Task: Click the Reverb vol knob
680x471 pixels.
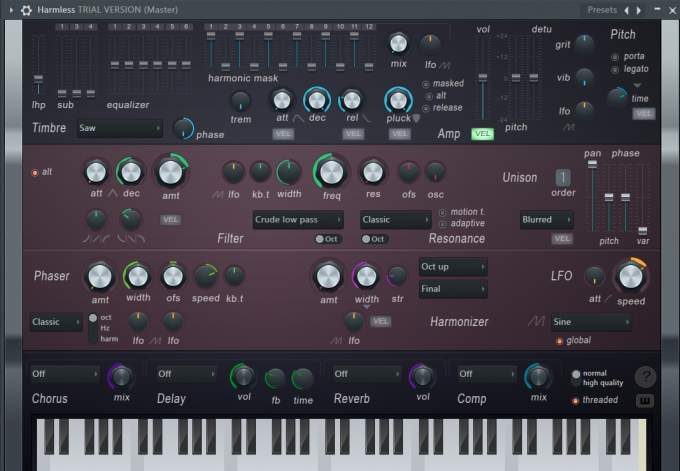Action: tap(422, 376)
